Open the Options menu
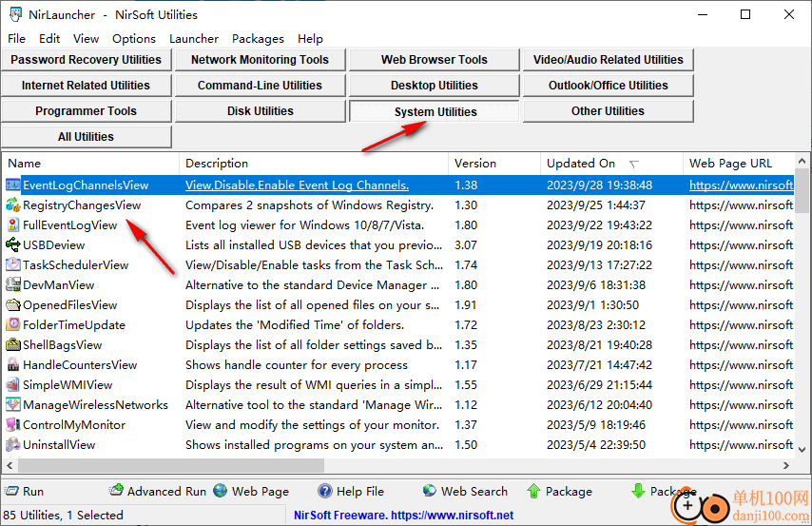The height and width of the screenshot is (526, 812). point(134,39)
